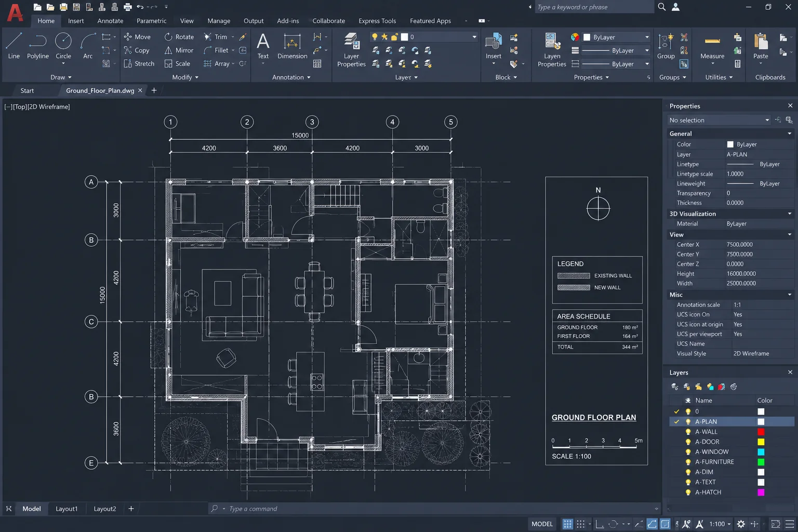
Task: Expand the Draw panel dropdown
Action: point(61,77)
